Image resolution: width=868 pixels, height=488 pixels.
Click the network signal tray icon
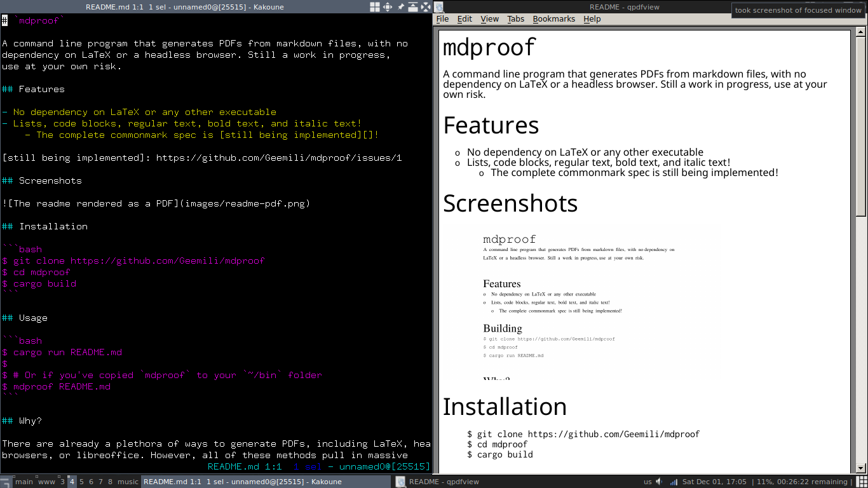[674, 482]
